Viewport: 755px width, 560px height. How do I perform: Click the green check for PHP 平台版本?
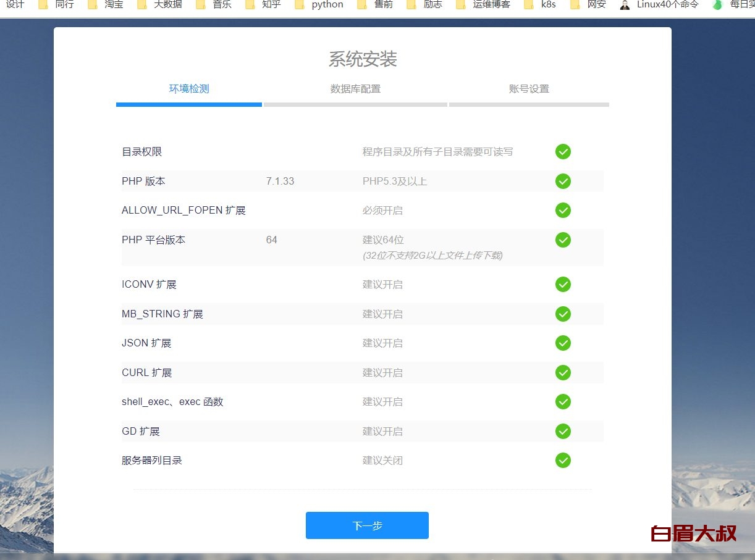pos(563,240)
